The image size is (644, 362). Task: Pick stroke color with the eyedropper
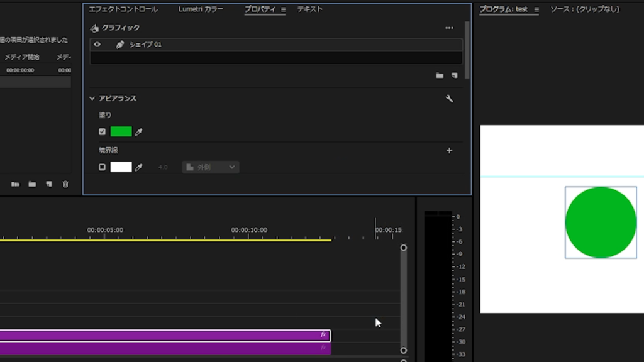click(x=139, y=167)
